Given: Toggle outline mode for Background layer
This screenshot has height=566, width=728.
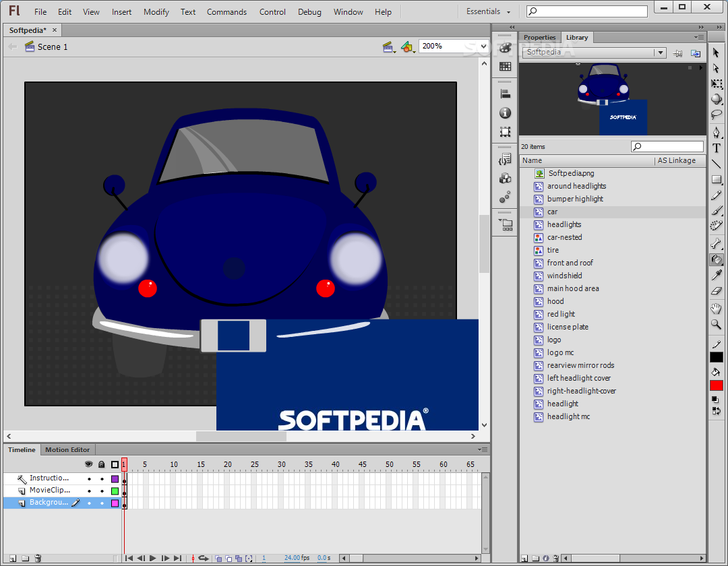Looking at the screenshot, I should [115, 503].
